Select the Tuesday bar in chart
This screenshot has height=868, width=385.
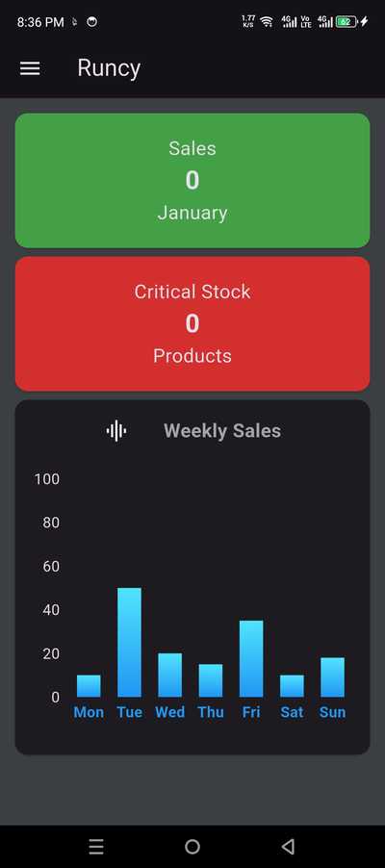click(129, 642)
